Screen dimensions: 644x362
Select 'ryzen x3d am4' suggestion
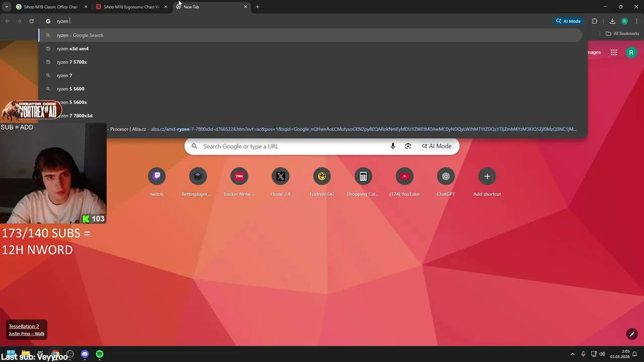[310, 49]
